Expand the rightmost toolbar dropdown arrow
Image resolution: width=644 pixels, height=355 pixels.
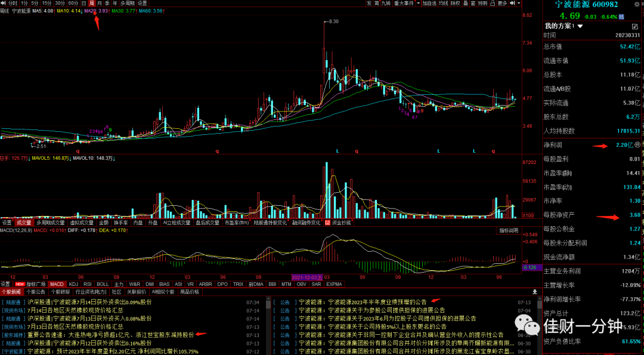(519, 3)
